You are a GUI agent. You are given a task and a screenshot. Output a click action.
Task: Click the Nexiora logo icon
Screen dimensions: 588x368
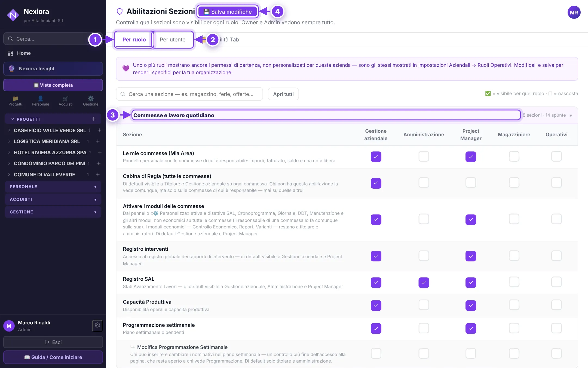(x=13, y=15)
